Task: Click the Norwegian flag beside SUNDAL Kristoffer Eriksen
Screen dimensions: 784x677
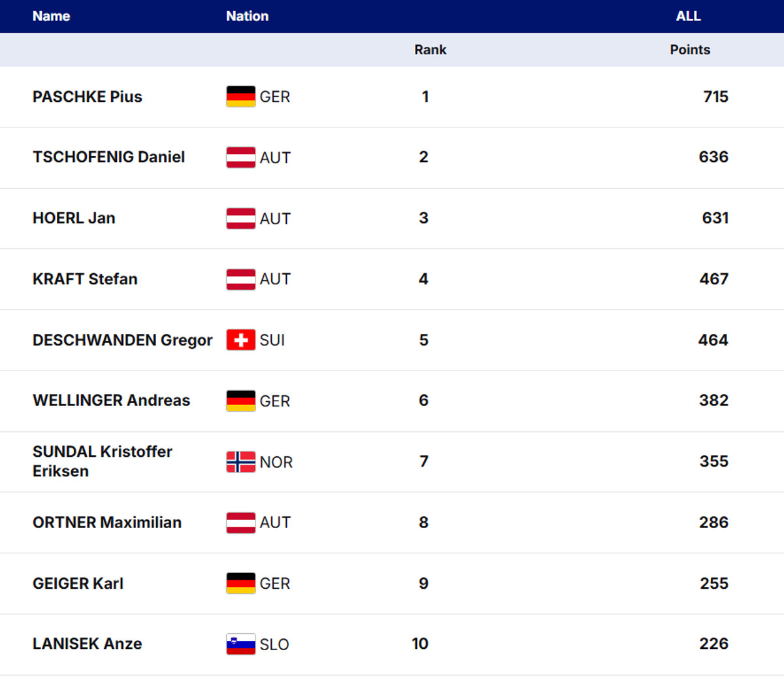Action: tap(240, 462)
